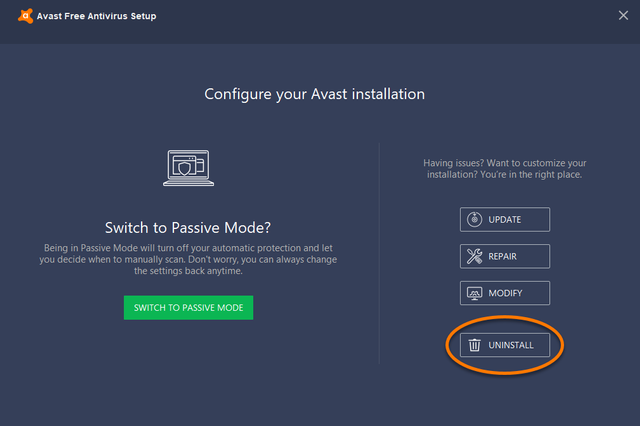Click the Modify monitor icon
The image size is (640, 426).
pyautogui.click(x=474, y=293)
